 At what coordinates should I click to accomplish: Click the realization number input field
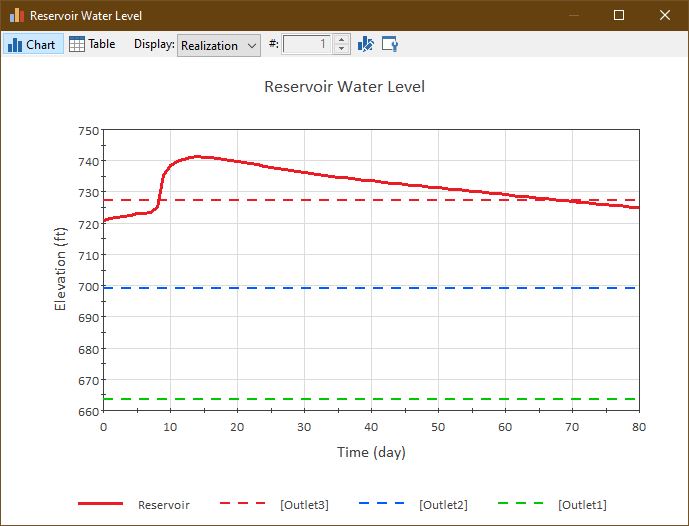307,44
